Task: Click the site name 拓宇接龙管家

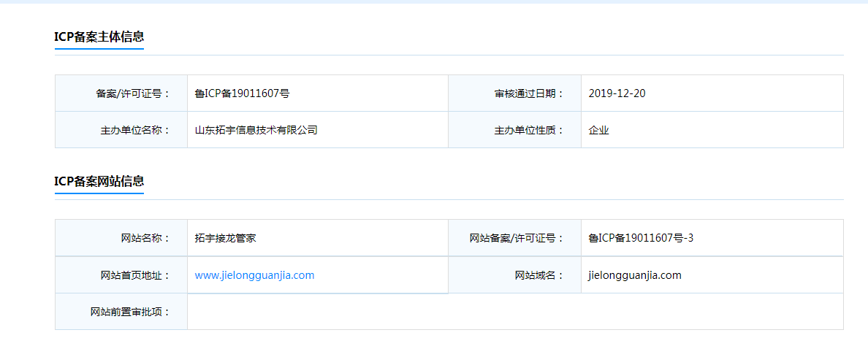Action: tap(225, 239)
